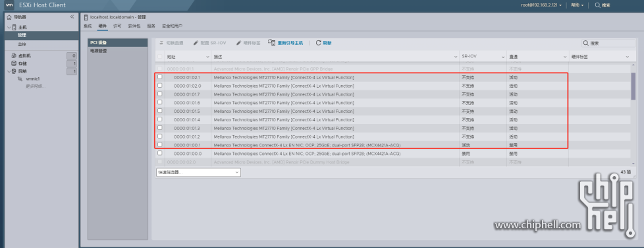Click the scrollbar down arrow of table
Screen dimensions: 644x248
coord(633,164)
